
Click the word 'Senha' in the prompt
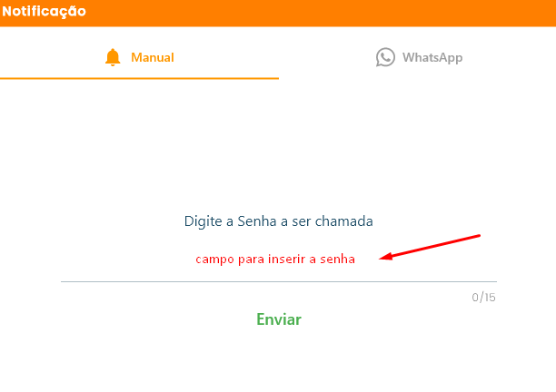tap(257, 221)
